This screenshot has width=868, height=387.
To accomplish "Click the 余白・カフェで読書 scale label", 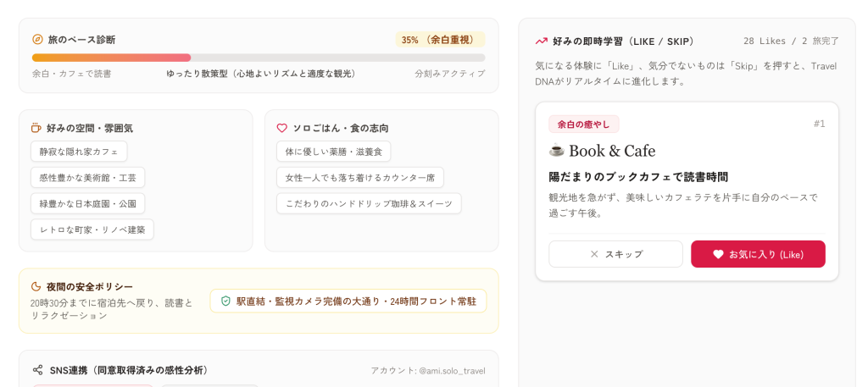I will 71,74.
